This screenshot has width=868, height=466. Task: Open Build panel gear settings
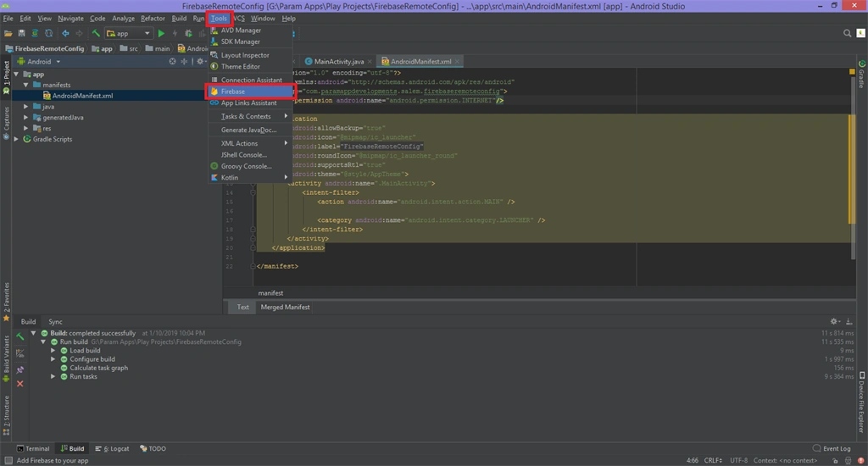(834, 321)
